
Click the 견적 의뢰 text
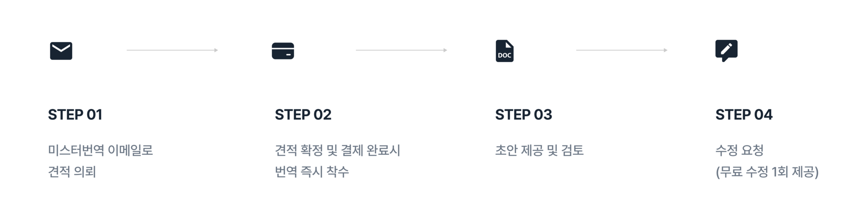[x=72, y=172]
